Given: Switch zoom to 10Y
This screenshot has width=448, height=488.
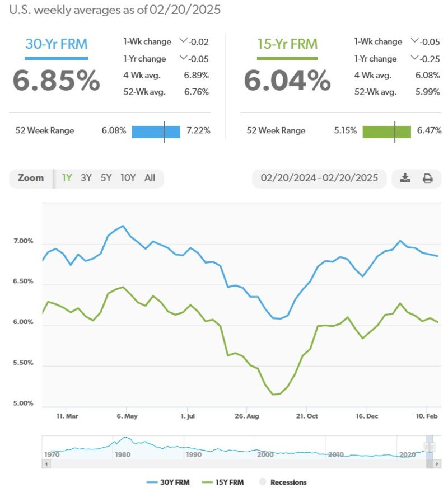Looking at the screenshot, I should click(128, 178).
